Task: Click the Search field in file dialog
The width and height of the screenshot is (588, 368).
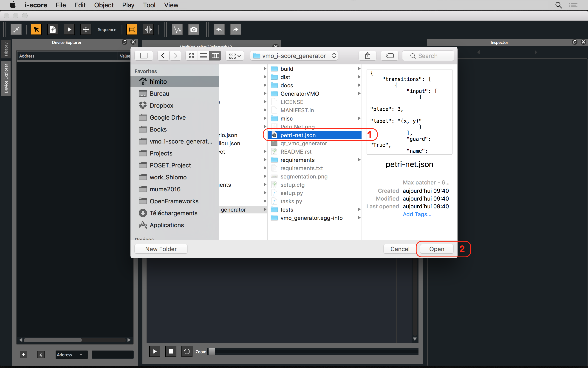Action: pos(428,56)
